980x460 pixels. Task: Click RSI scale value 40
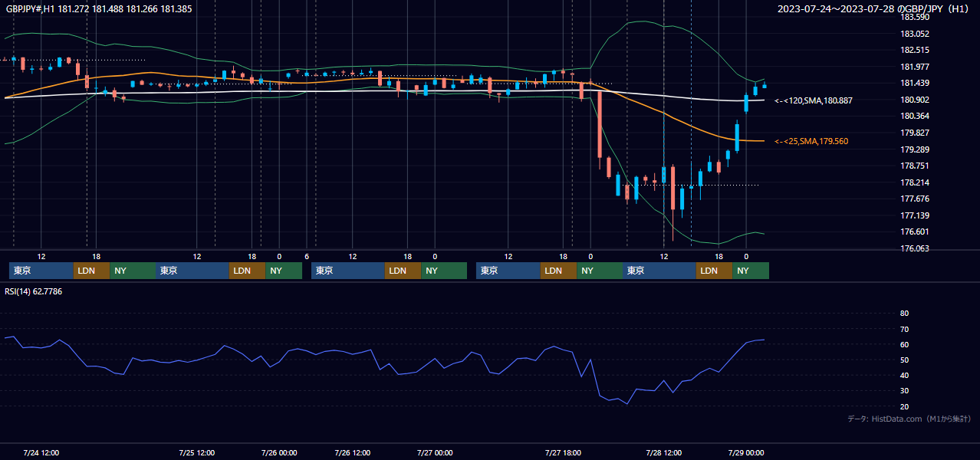coord(904,375)
